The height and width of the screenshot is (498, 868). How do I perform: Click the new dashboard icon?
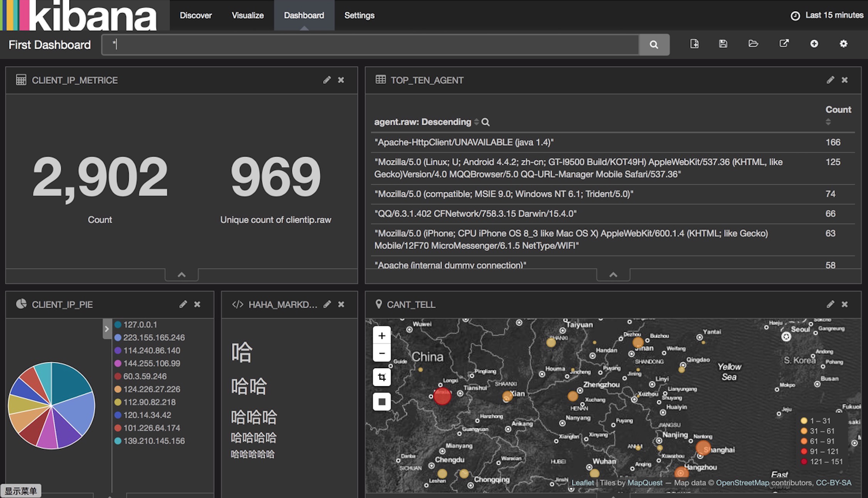click(694, 44)
